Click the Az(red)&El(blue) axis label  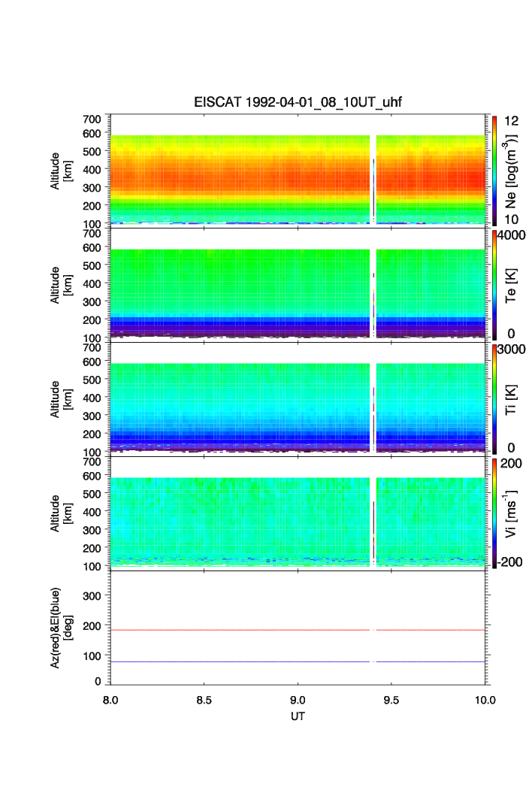click(x=61, y=628)
